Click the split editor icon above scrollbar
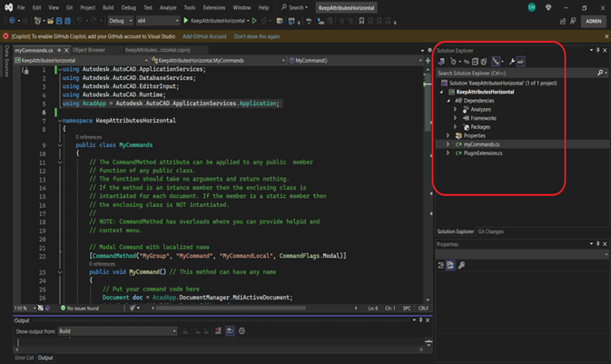Viewport: 611px width, 364px height. [429, 61]
